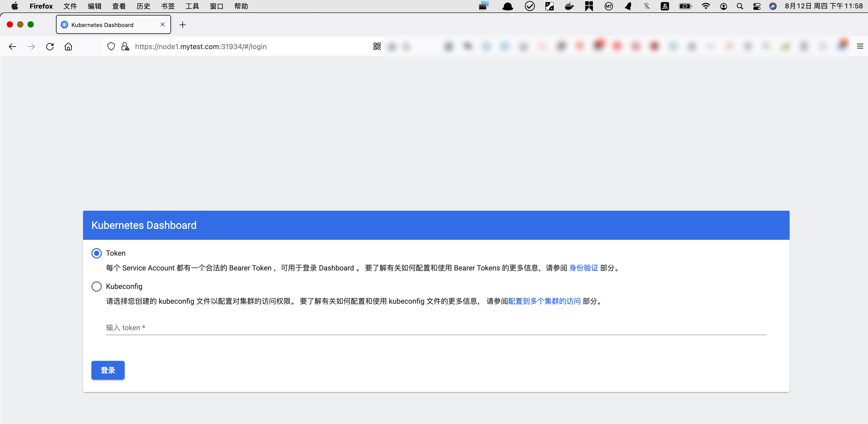Click the padlock site security icon
Viewport: 868px width, 424px height.
125,47
